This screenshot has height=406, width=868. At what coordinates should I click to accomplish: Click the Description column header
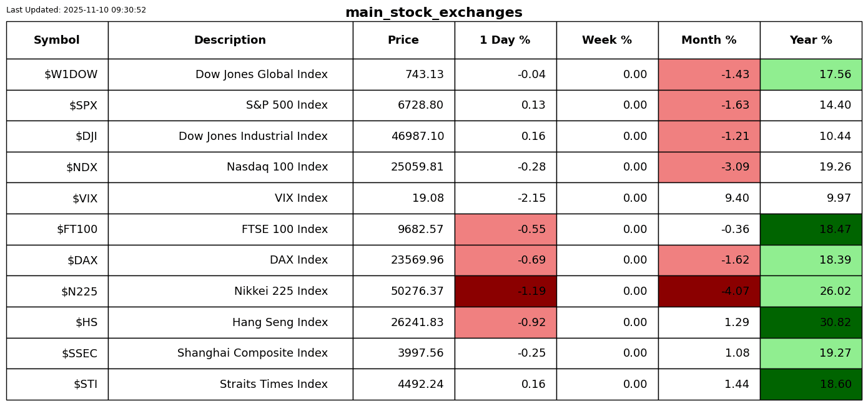pyautogui.click(x=230, y=40)
